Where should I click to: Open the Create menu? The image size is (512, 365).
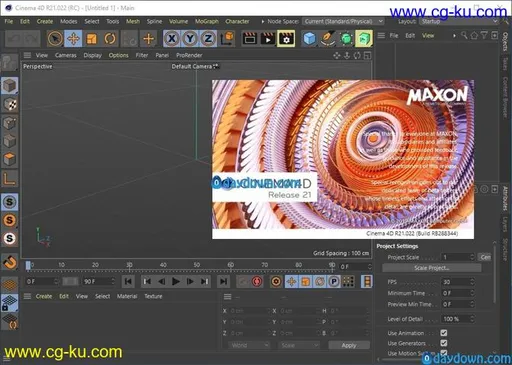click(x=45, y=21)
